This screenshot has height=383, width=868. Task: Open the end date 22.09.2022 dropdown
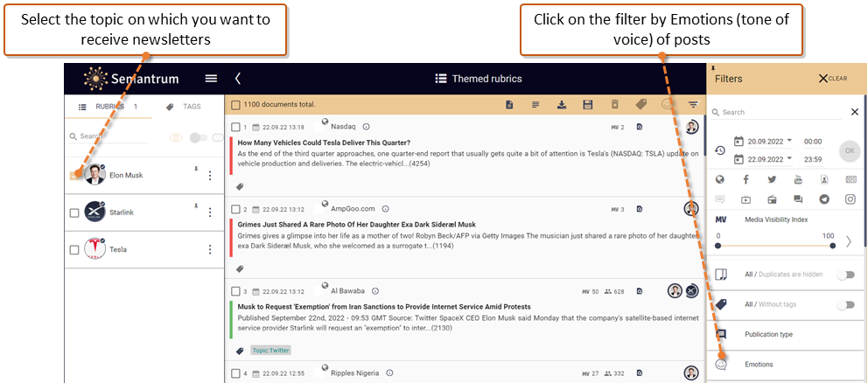pyautogui.click(x=789, y=157)
